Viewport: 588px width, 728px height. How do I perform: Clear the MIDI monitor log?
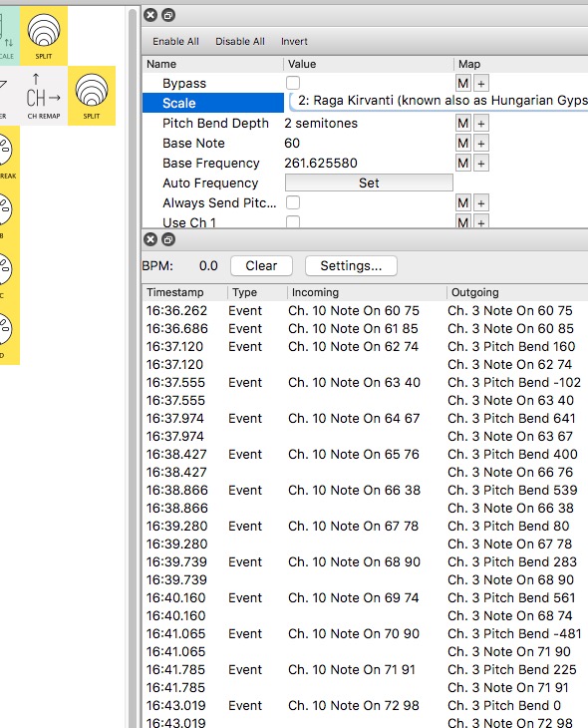261,266
